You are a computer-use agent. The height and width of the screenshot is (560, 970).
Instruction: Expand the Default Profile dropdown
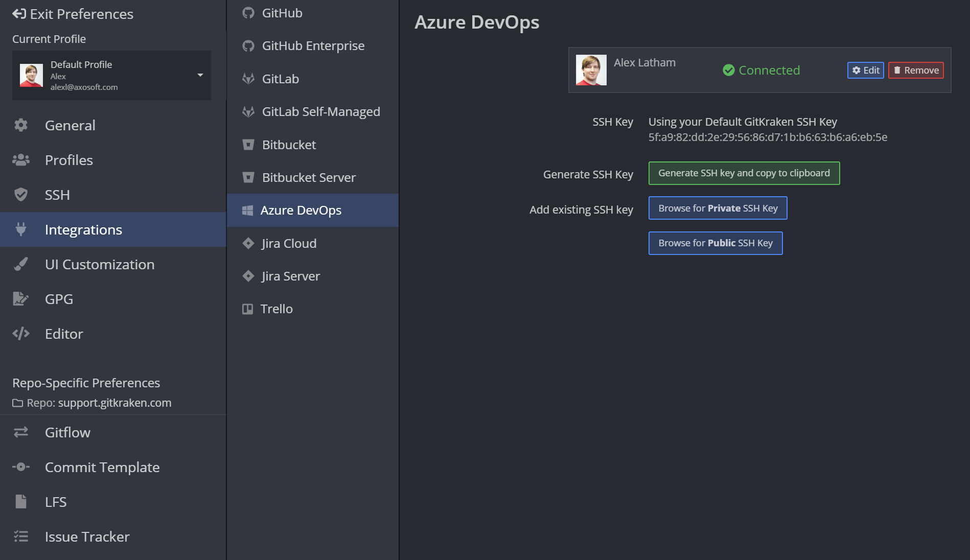[x=200, y=75]
